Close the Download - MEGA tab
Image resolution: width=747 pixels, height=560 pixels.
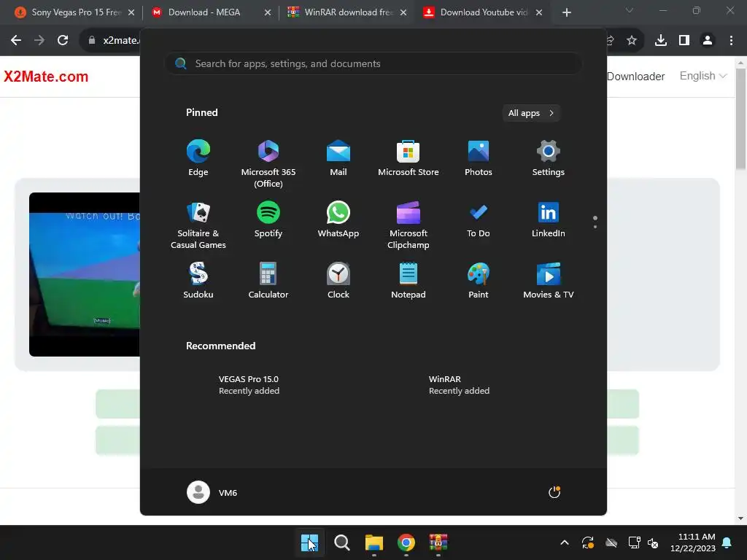268,12
